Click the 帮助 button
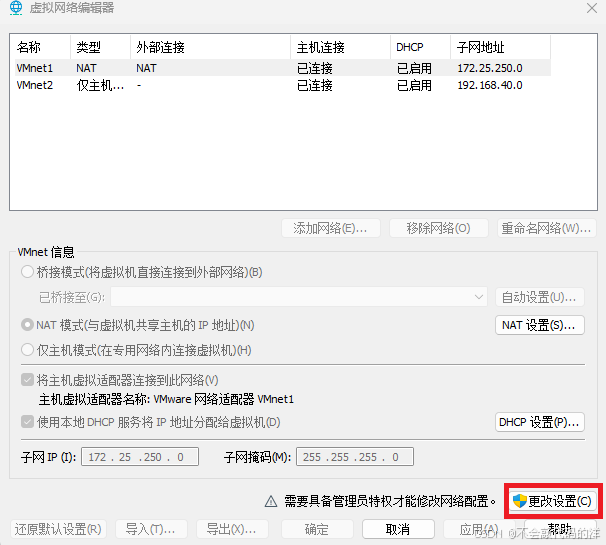The width and height of the screenshot is (606, 545). point(560,529)
